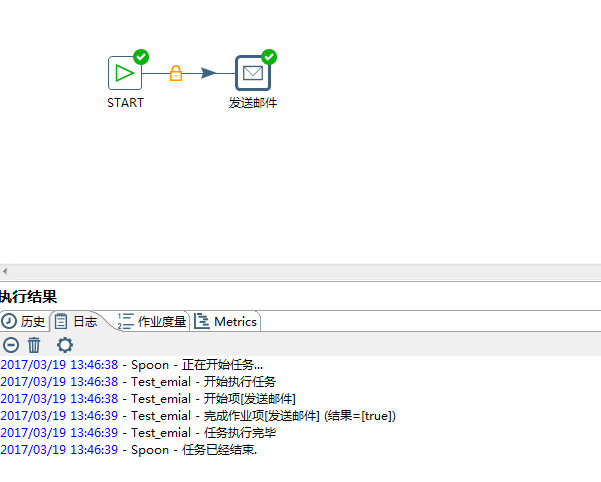601x482 pixels.
Task: Click the 历史 tab clock icon
Action: pyautogui.click(x=9, y=321)
